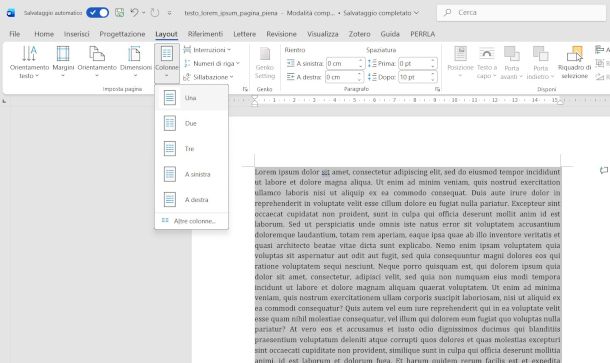The width and height of the screenshot is (610, 363).
Task: Adjust the A destra indent stepper
Action: coord(360,77)
